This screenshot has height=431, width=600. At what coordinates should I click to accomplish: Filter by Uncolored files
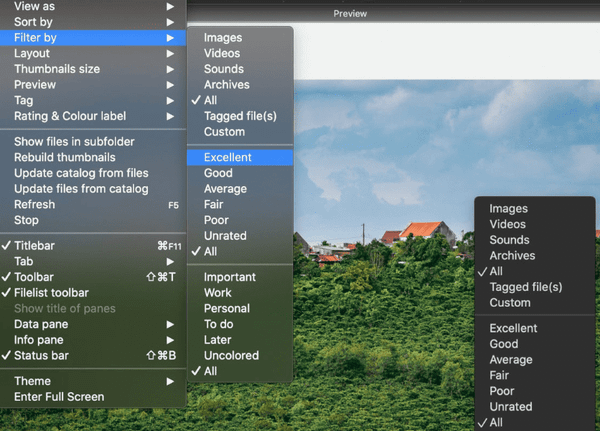tap(240, 356)
